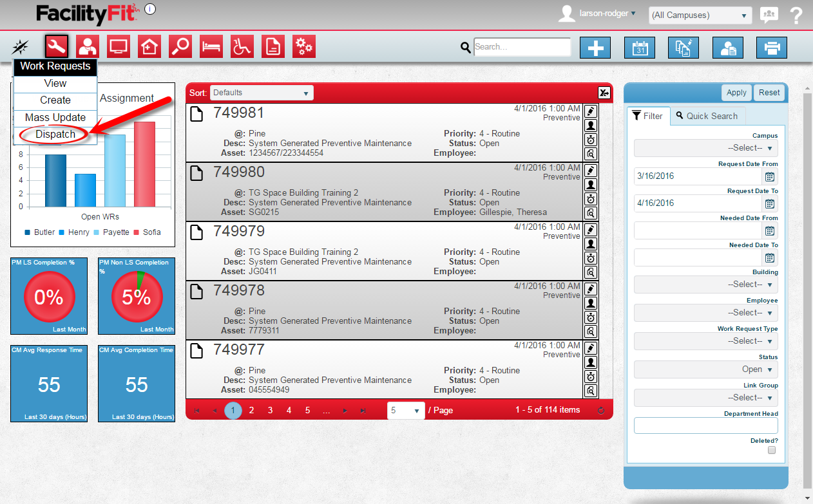
Task: Open the All Campuses dropdown
Action: pos(700,15)
